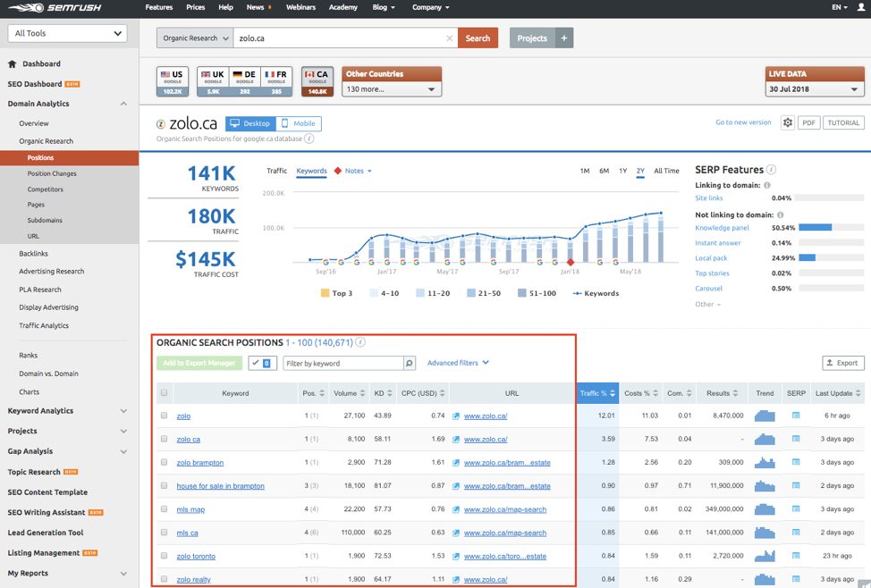Image resolution: width=871 pixels, height=588 pixels.
Task: Select the FR Google database flag
Action: point(276,81)
